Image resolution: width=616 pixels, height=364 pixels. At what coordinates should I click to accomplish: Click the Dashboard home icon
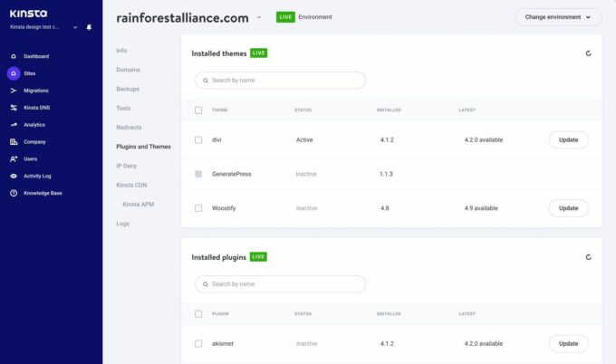point(14,56)
